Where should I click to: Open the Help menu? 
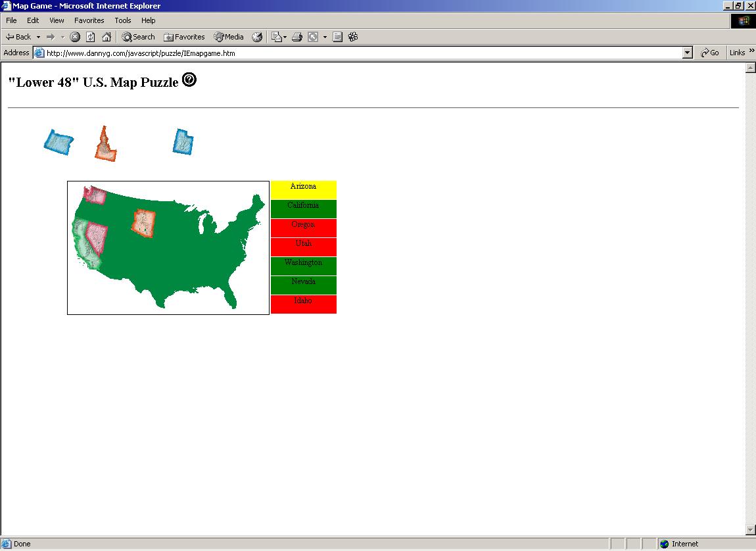click(x=148, y=20)
